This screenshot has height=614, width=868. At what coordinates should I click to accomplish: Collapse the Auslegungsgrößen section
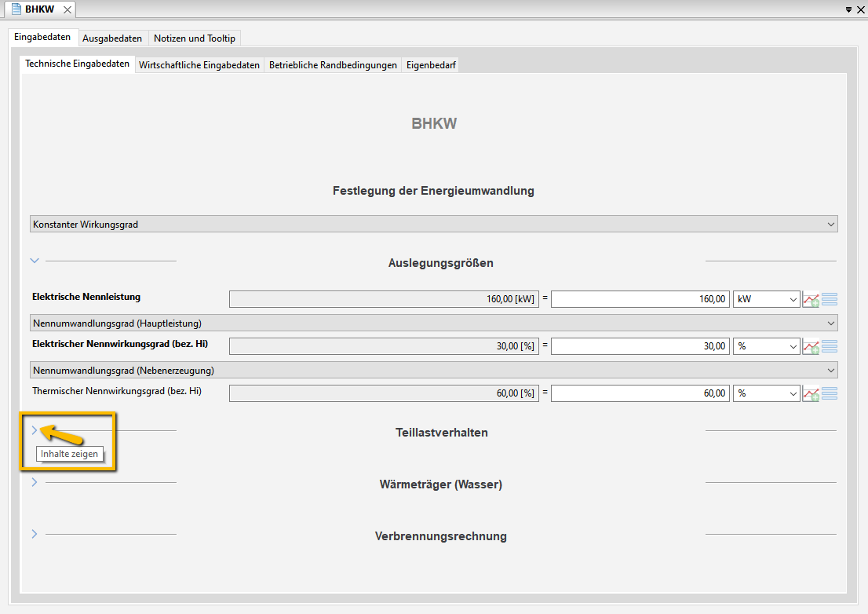(35, 261)
